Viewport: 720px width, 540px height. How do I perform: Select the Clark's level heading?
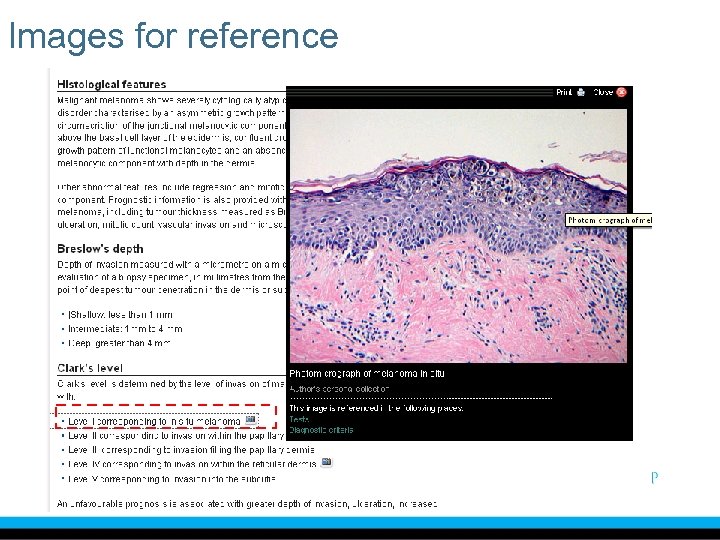90,368
